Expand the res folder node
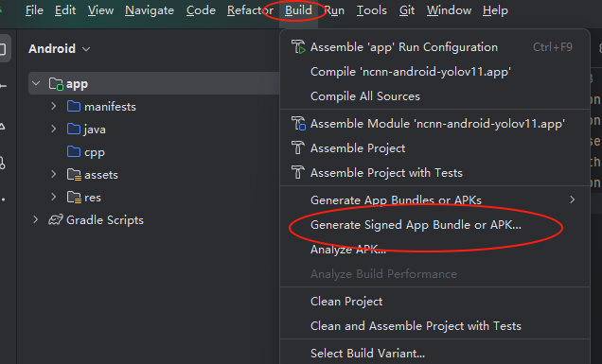The image size is (602, 364). click(54, 198)
